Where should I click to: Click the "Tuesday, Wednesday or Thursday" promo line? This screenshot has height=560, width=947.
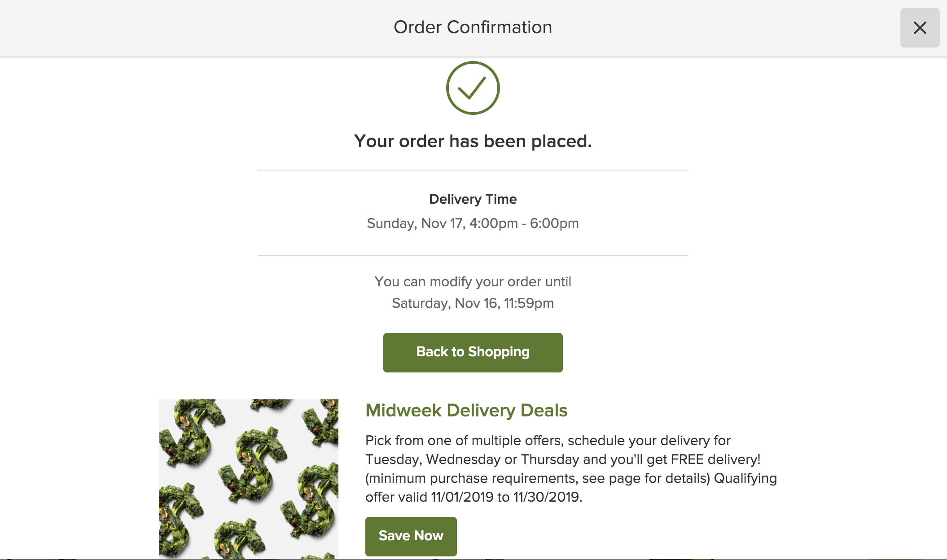point(562,459)
